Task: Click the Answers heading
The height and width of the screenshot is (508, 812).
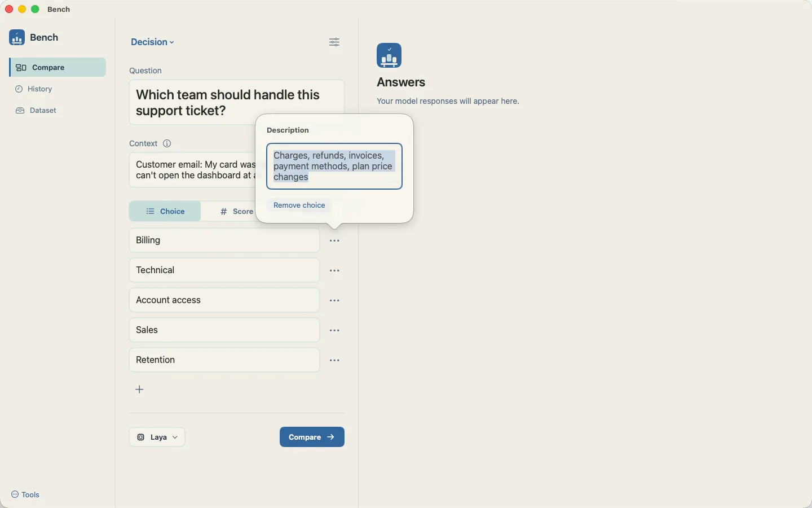Action: (401, 82)
